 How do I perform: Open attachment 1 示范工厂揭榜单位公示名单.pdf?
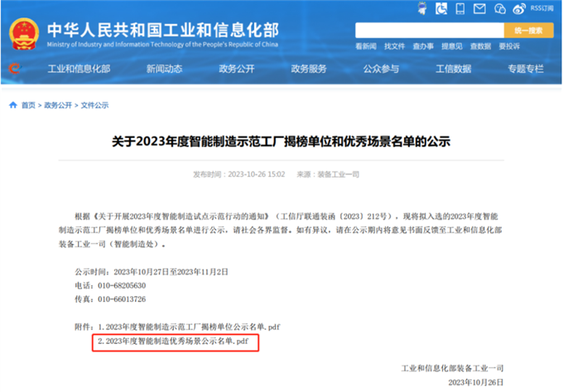(190, 327)
